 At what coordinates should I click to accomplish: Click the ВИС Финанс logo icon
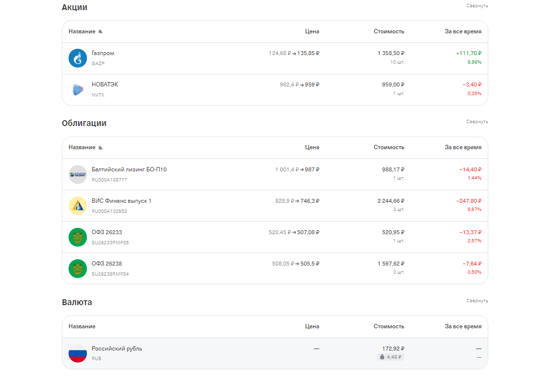click(78, 206)
